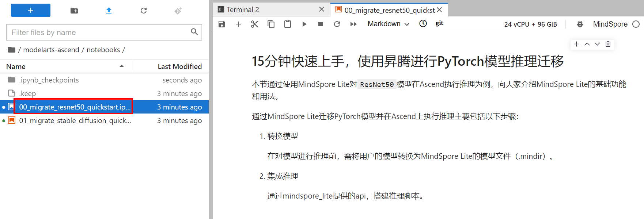The image size is (644, 219).
Task: Run the selected cell
Action: 304,24
